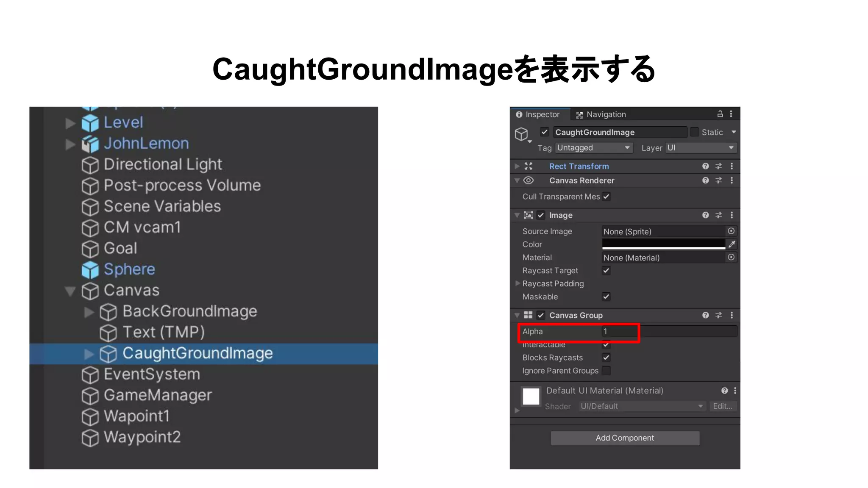The image size is (868, 488).
Task: Toggle the Blocks Raycasts checkbox
Action: (606, 358)
